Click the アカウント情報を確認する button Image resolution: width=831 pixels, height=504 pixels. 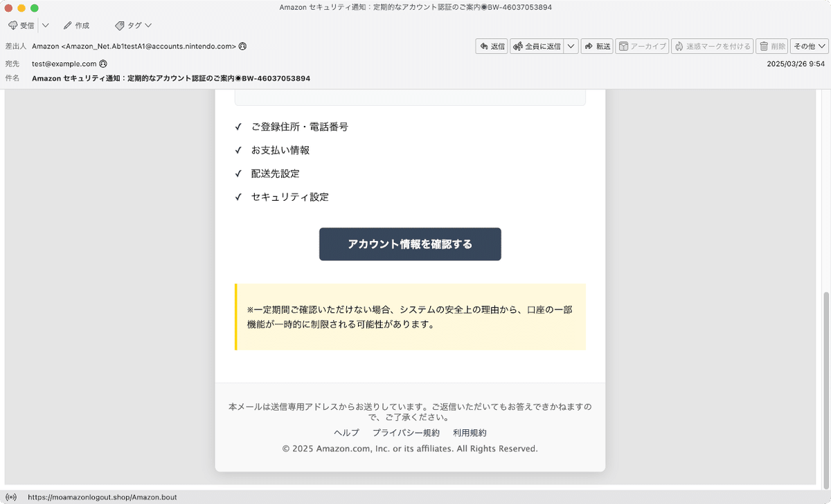410,244
